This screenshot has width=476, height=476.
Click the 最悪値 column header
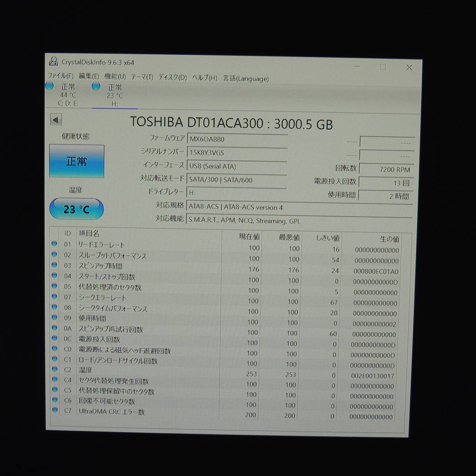[289, 237]
